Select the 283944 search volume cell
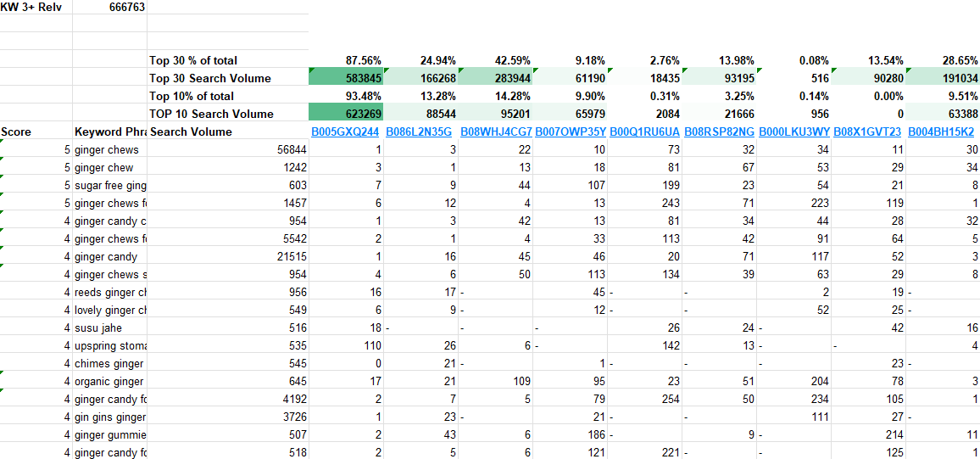Image resolution: width=980 pixels, height=459 pixels. coord(496,78)
